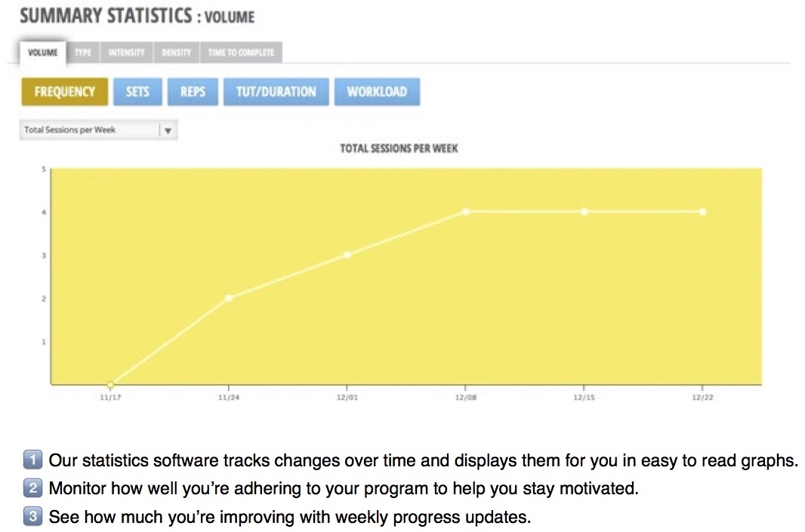Select the Density tab
The height and width of the screenshot is (532, 805).
[176, 52]
